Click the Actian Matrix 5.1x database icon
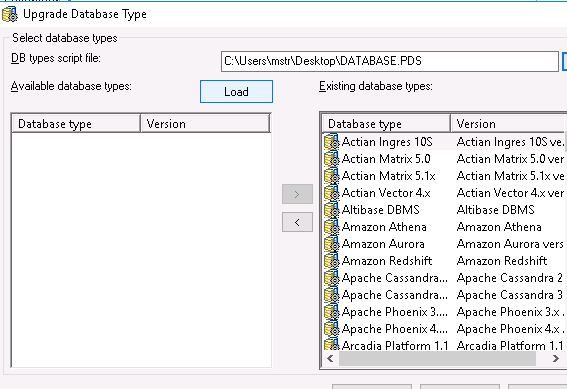 point(332,176)
